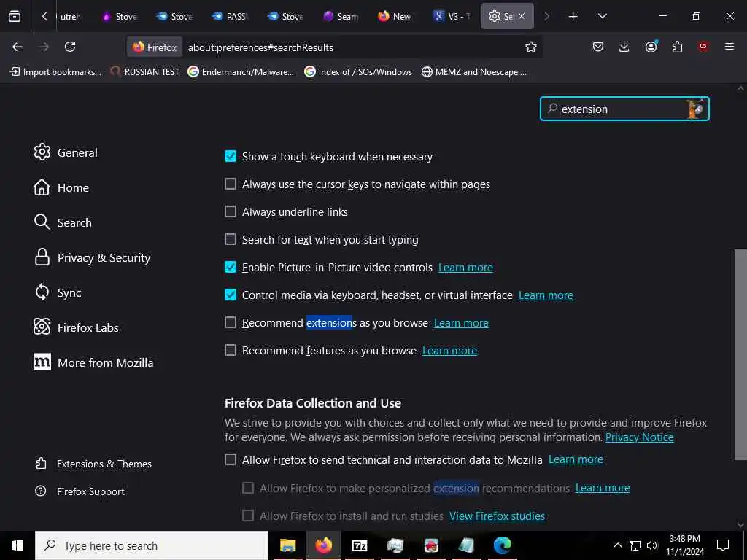
Task: Open the Privacy Notice link
Action: coord(639,437)
